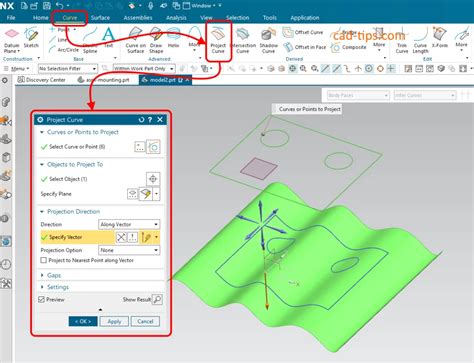Click the Apply button
This screenshot has height=363, width=474.
114,321
